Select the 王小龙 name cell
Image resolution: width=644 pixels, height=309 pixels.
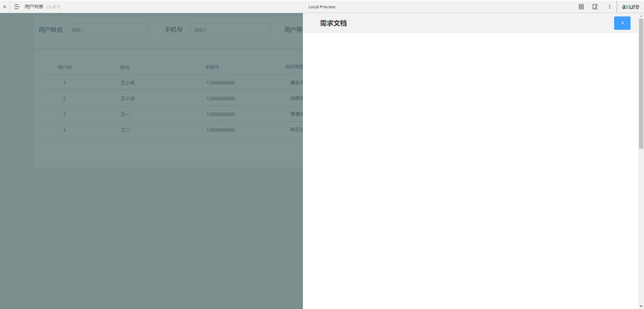tap(128, 98)
